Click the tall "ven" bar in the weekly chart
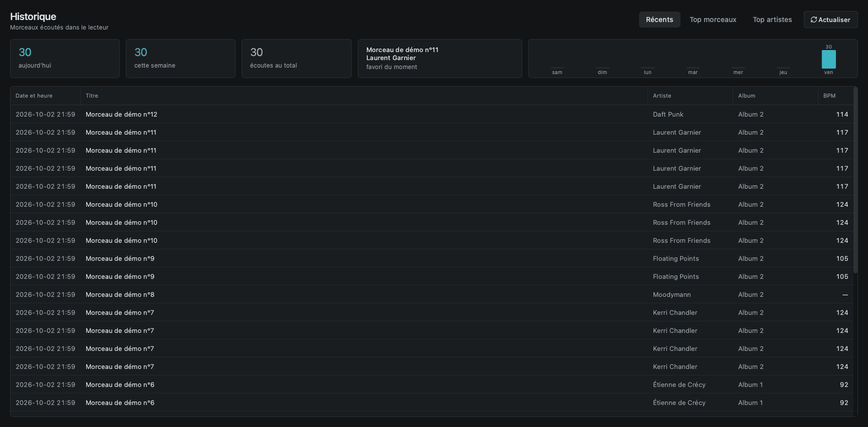The width and height of the screenshot is (868, 427). (x=828, y=59)
